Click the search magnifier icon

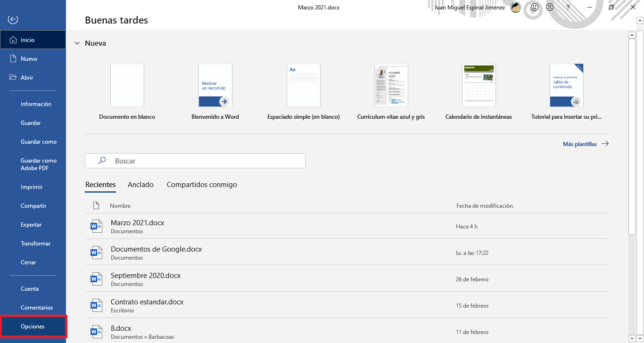tap(102, 161)
